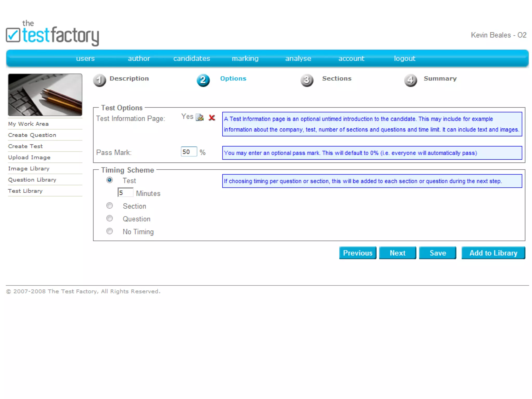The image size is (532, 399).
Task: Click step 2 Options circle icon
Action: pos(203,80)
